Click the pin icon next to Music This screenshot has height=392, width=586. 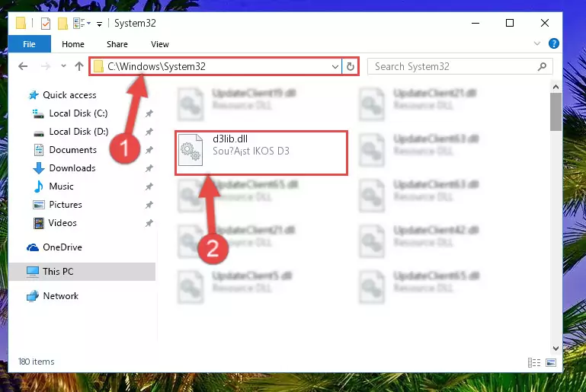pos(149,186)
